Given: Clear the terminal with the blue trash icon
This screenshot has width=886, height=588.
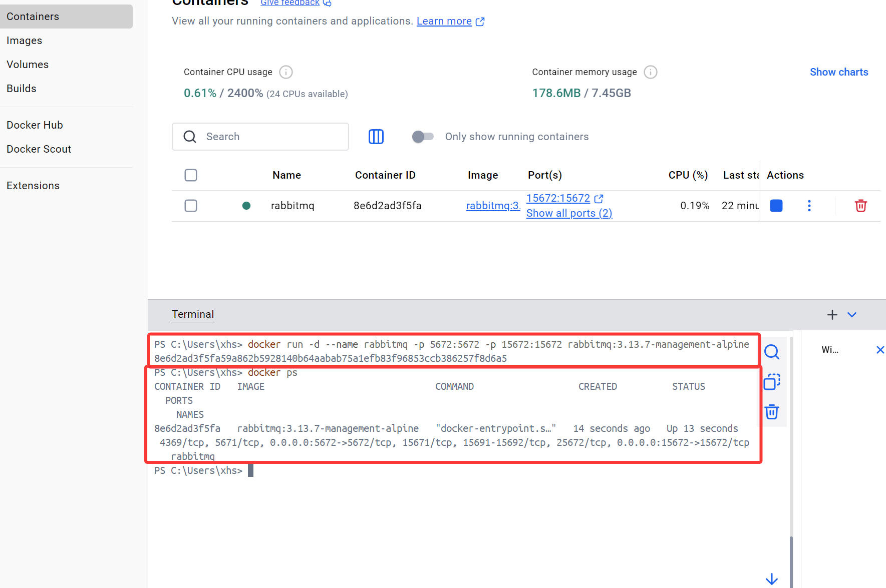Looking at the screenshot, I should [x=772, y=412].
